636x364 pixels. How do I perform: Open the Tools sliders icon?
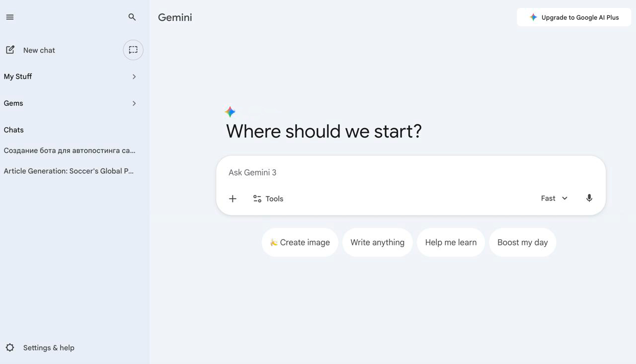[257, 199]
